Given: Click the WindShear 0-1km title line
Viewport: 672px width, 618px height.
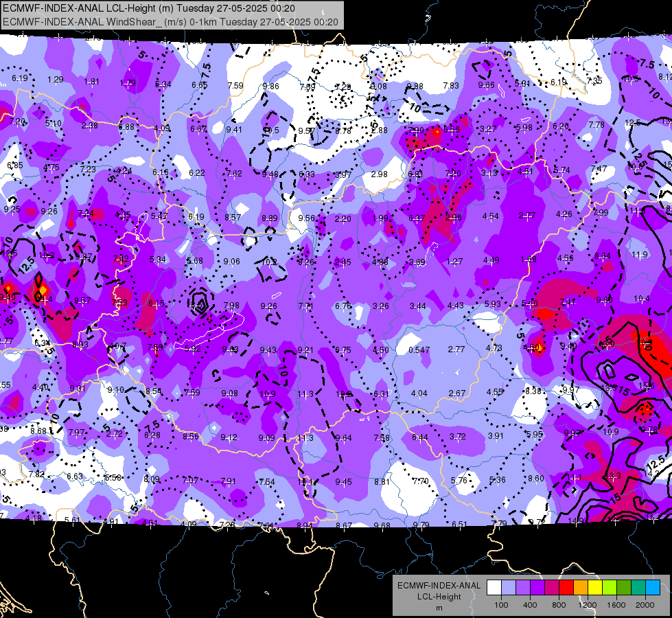Looking at the screenshot, I should (x=170, y=22).
